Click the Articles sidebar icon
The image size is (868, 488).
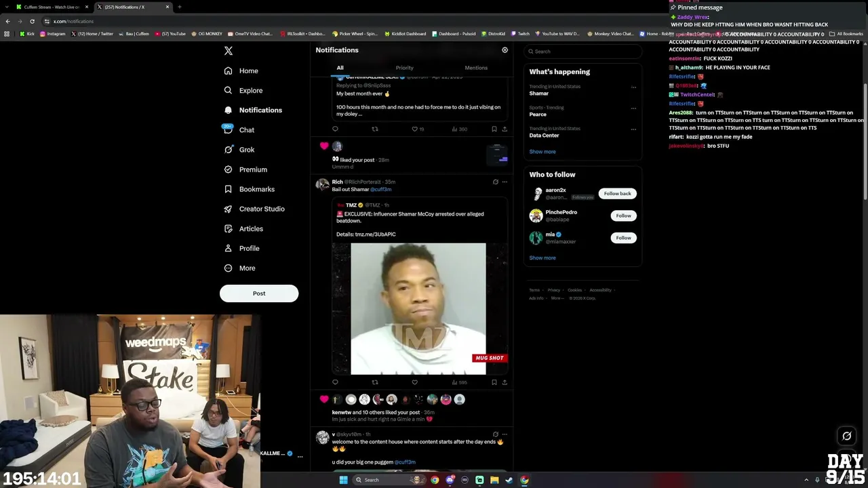coord(228,228)
